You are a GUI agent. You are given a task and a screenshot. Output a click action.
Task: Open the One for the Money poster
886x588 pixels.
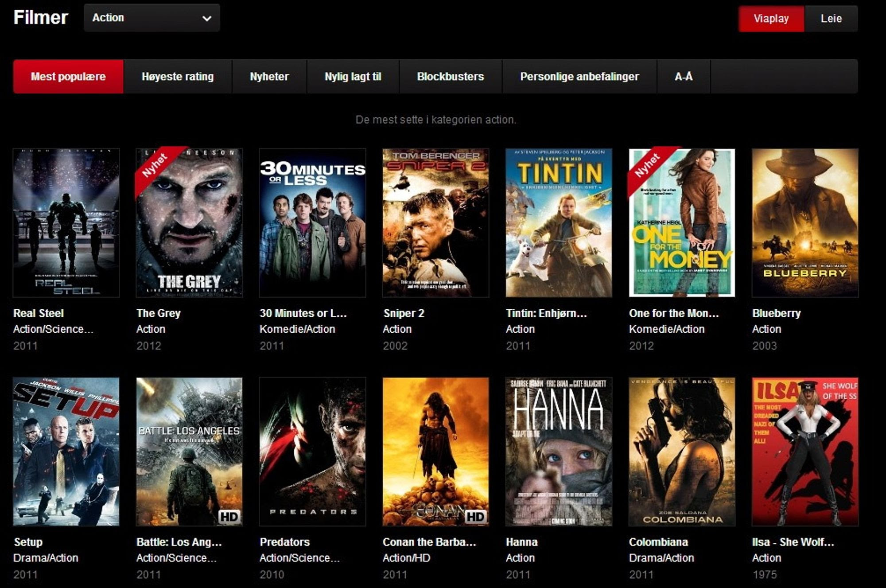pos(682,223)
